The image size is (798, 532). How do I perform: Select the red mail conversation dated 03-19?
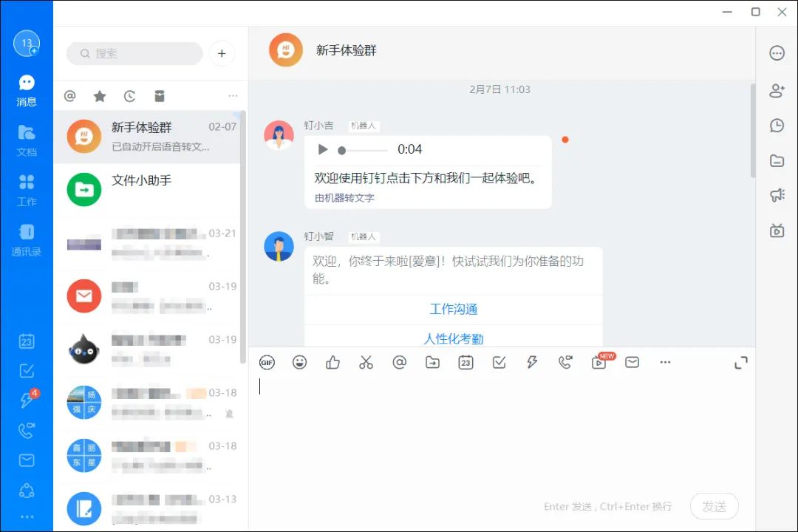[147, 296]
